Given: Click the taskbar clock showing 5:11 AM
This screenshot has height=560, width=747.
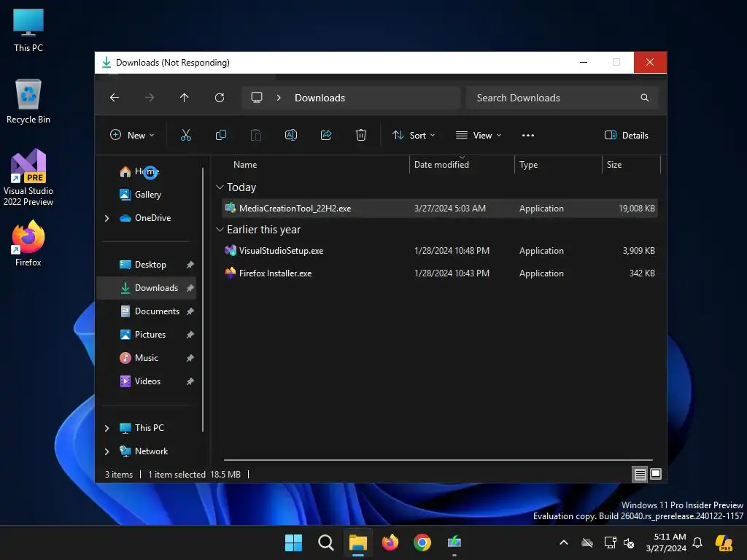Looking at the screenshot, I should (666, 542).
